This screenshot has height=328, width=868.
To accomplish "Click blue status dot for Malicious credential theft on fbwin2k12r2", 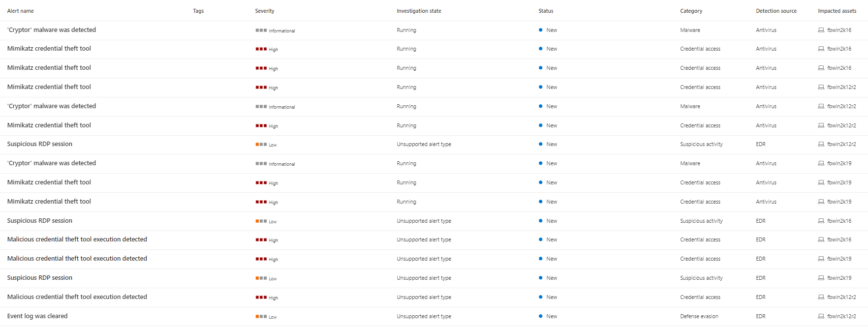I will click(541, 297).
